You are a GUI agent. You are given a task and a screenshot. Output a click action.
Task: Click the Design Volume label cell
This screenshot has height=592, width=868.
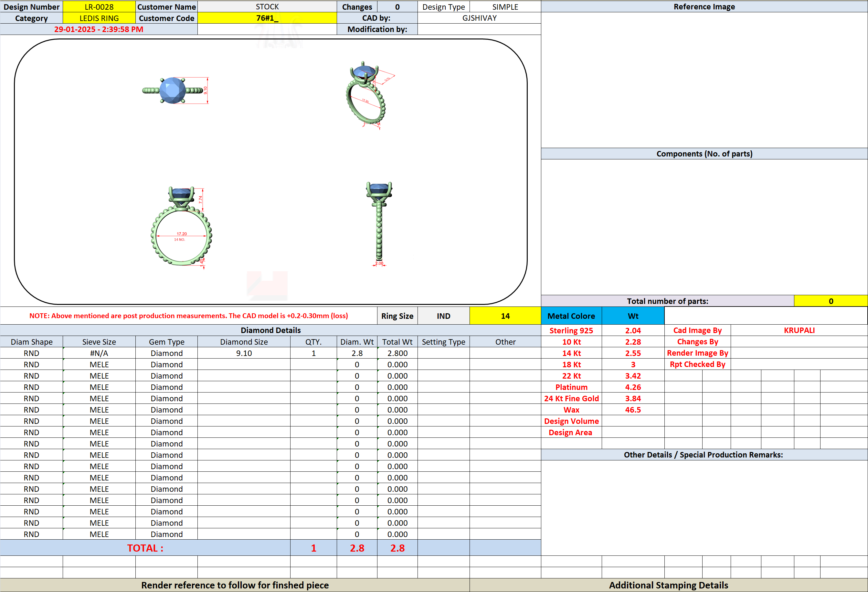point(571,421)
